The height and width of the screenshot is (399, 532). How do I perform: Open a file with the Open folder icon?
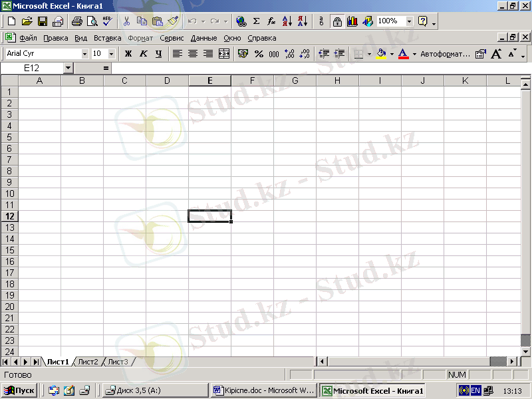(x=27, y=21)
